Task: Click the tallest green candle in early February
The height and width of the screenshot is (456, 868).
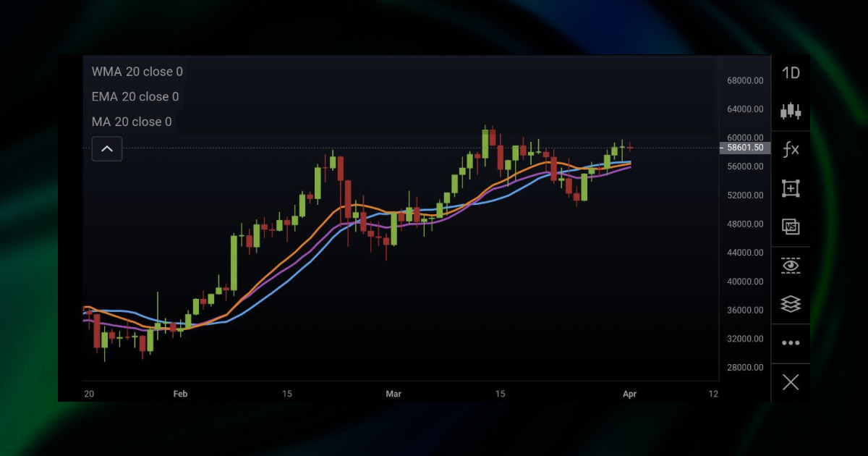Action: [234, 262]
